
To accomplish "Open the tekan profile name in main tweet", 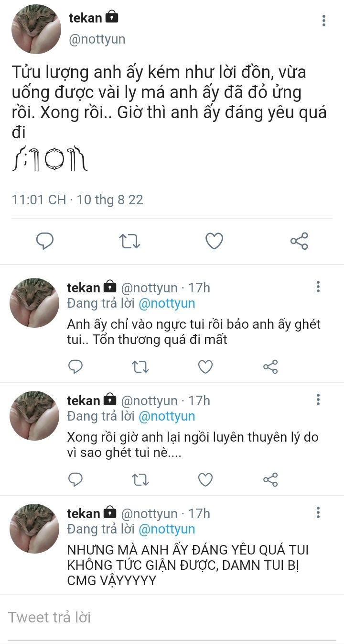I will point(86,18).
